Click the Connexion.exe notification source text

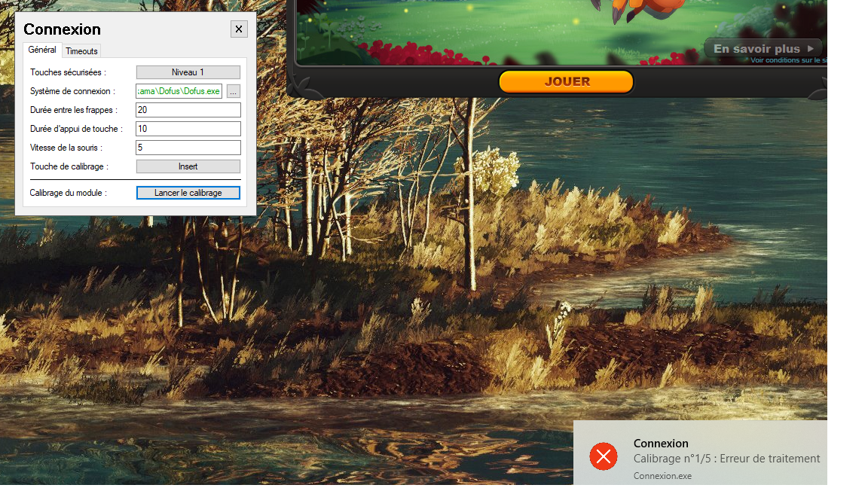[662, 476]
